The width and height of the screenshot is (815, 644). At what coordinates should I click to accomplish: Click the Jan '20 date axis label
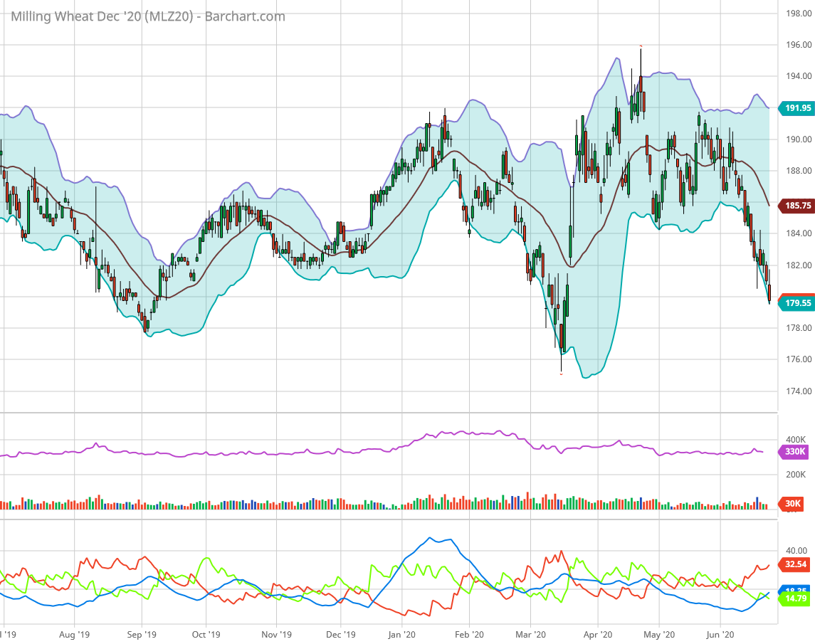402,633
